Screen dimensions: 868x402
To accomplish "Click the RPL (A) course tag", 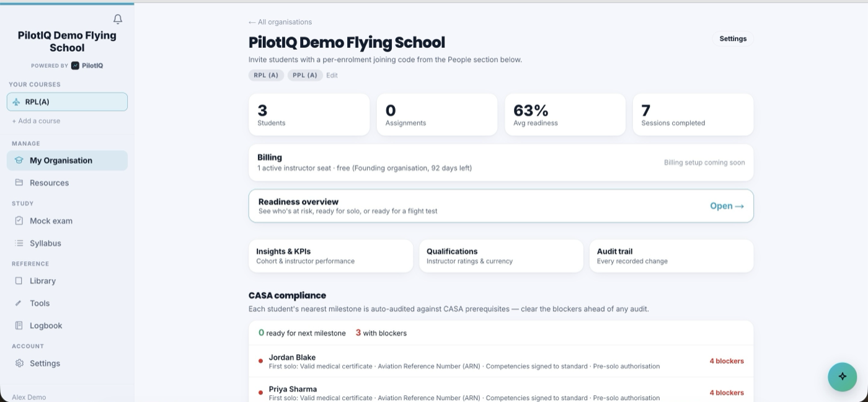I will point(266,75).
